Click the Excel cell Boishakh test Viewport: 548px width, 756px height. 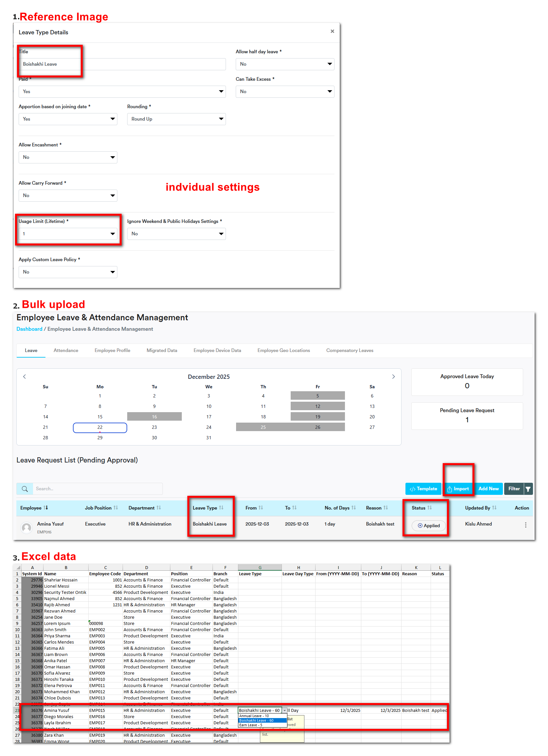click(x=416, y=710)
